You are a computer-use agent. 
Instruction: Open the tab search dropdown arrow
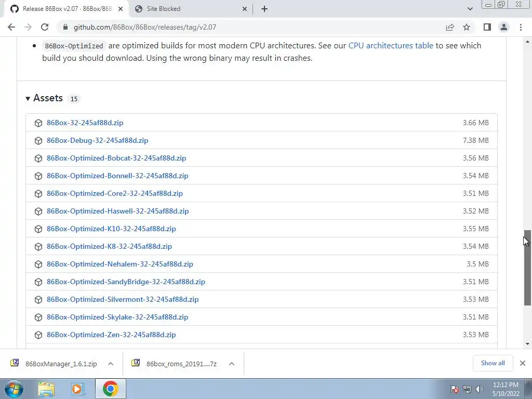click(470, 9)
